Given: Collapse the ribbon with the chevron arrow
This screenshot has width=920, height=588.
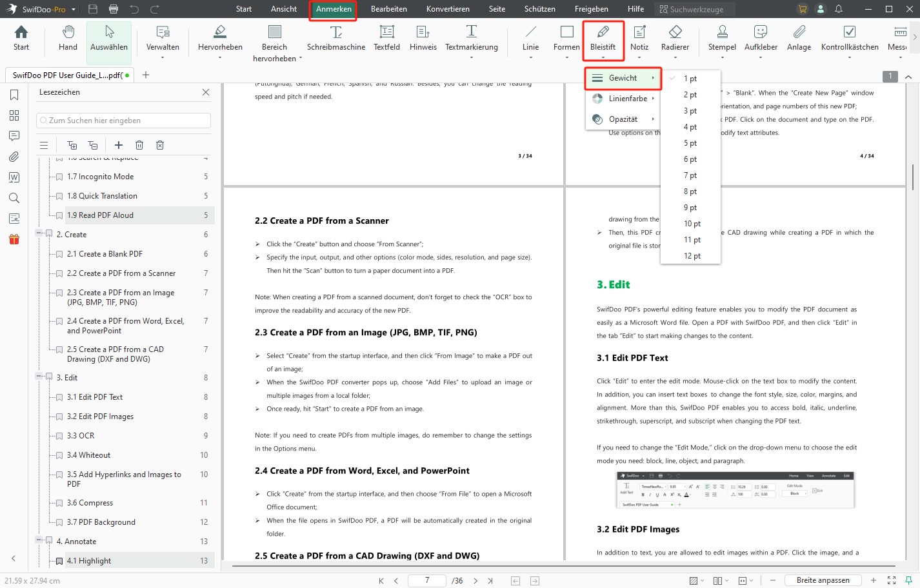Looking at the screenshot, I should 908,77.
